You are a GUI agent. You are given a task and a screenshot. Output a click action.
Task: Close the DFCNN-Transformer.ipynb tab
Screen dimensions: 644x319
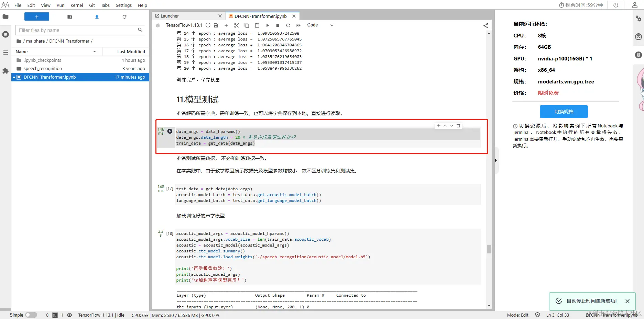[x=294, y=16]
